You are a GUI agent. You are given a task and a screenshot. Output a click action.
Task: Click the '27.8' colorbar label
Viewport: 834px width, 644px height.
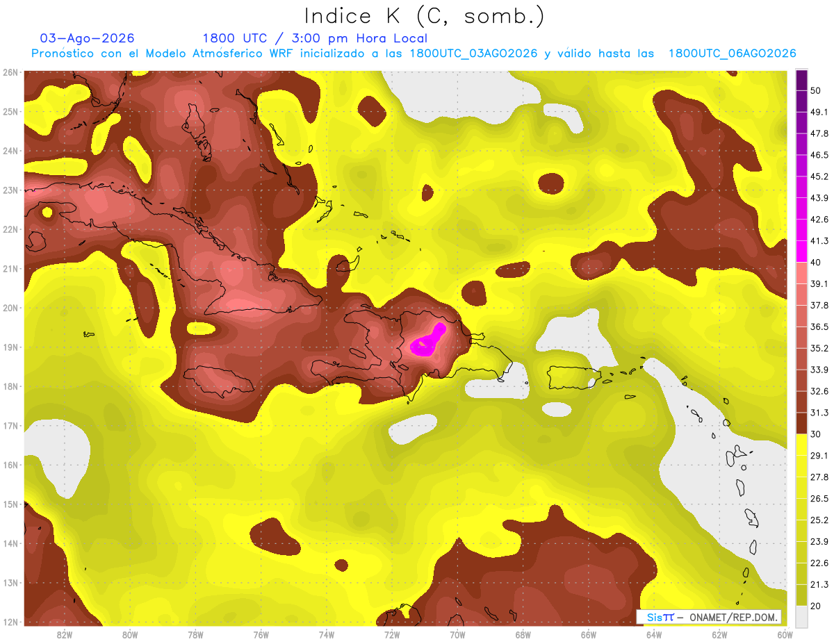[819, 477]
